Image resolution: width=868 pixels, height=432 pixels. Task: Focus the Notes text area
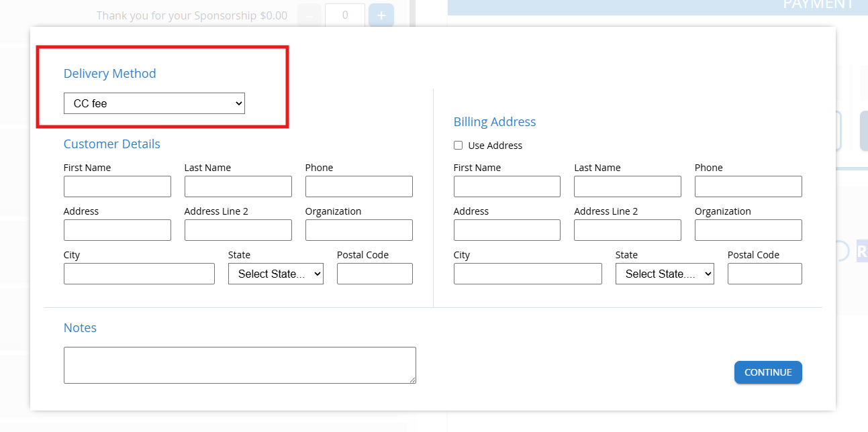[240, 365]
